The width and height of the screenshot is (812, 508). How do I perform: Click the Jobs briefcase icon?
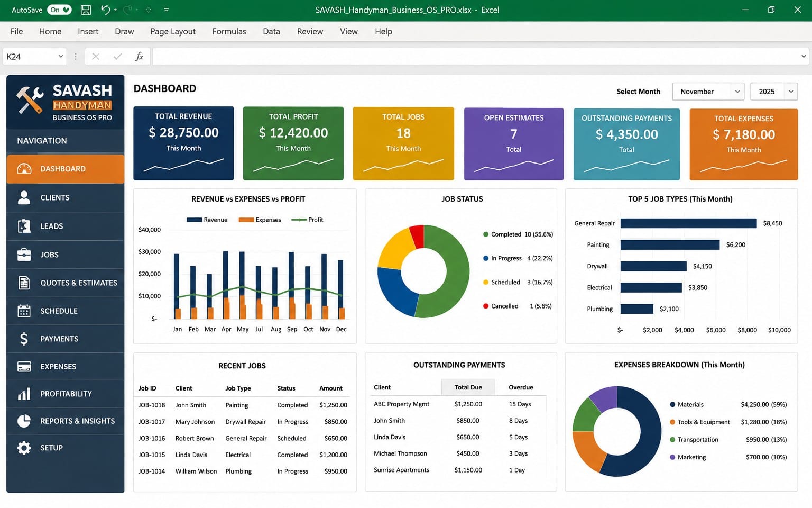tap(24, 255)
